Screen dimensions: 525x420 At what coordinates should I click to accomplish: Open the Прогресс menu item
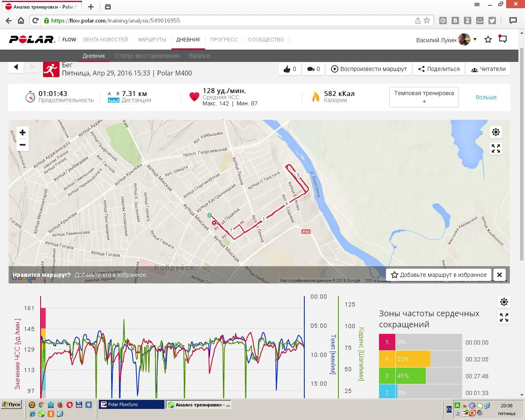pos(224,40)
